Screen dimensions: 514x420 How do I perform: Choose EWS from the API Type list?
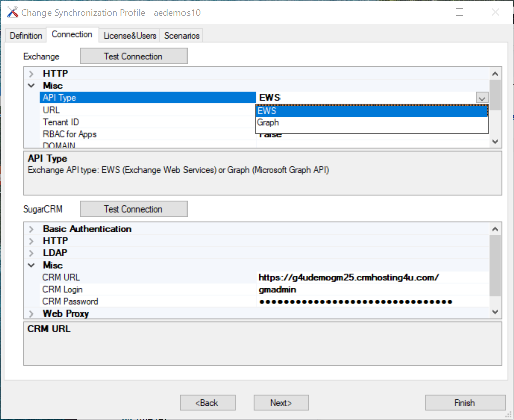372,111
